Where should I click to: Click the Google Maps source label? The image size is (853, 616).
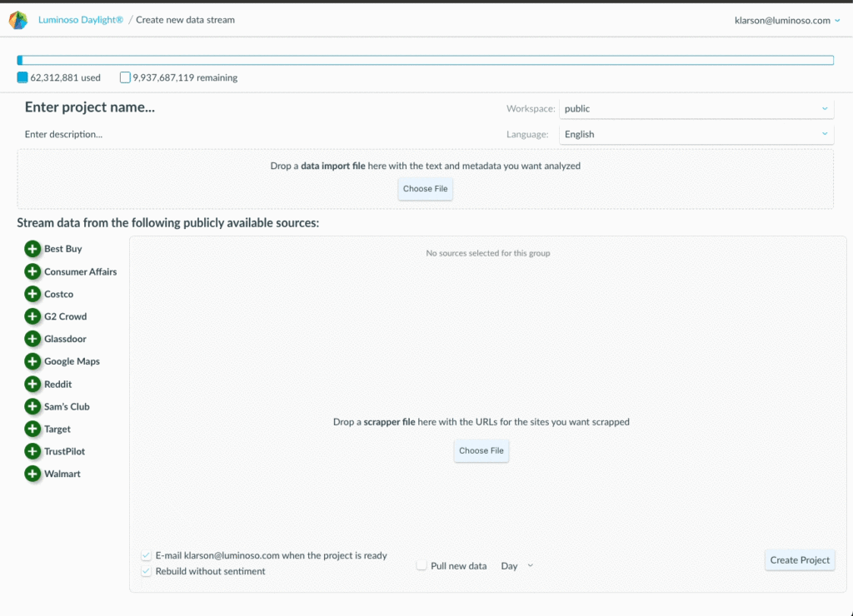[x=72, y=361]
